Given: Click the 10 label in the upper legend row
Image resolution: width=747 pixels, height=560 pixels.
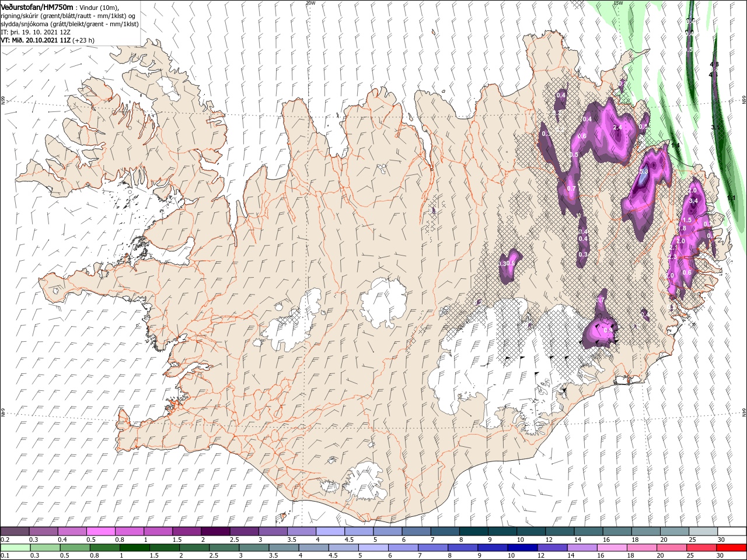Looking at the screenshot, I should click(520, 540).
